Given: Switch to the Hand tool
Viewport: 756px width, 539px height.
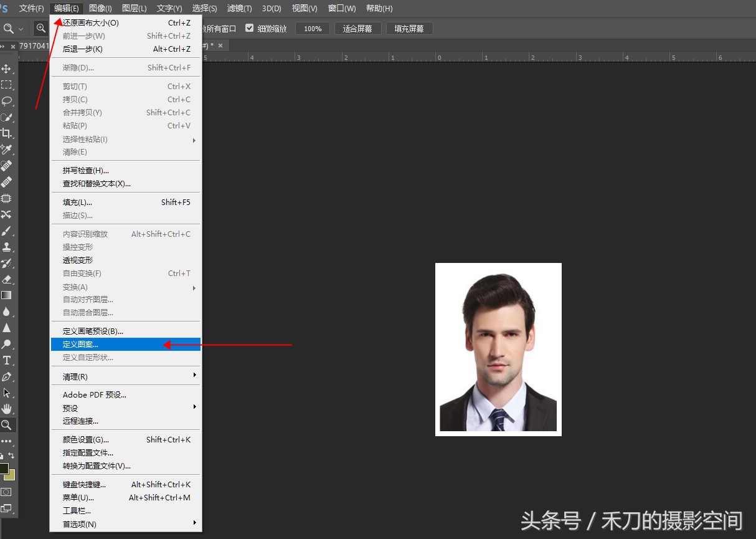Looking at the screenshot, I should point(7,409).
